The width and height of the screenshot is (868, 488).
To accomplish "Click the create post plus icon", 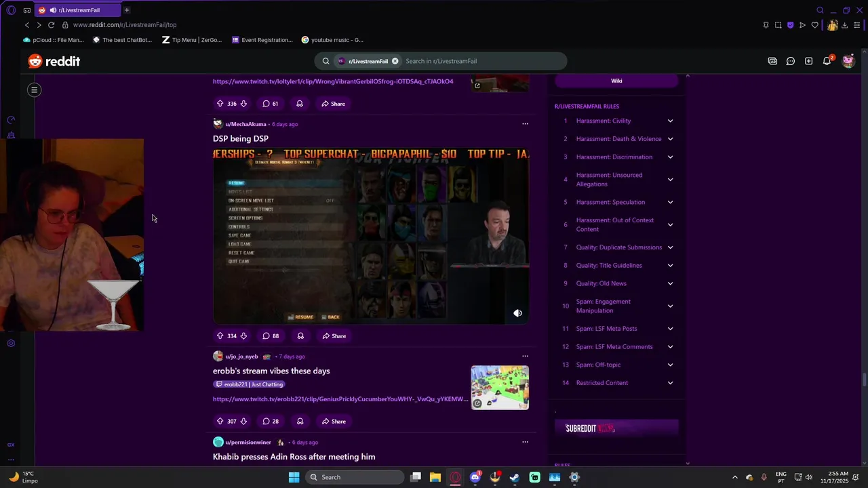I will click(x=809, y=61).
